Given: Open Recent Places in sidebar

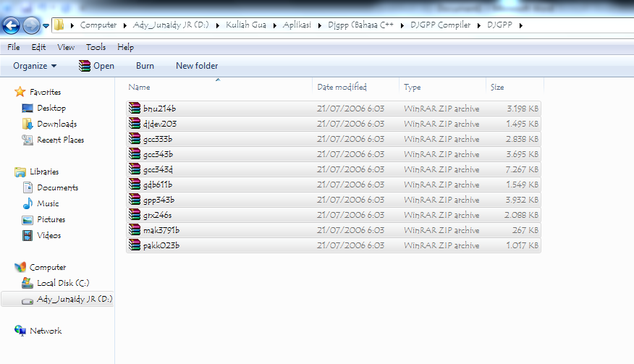Looking at the screenshot, I should (x=61, y=140).
